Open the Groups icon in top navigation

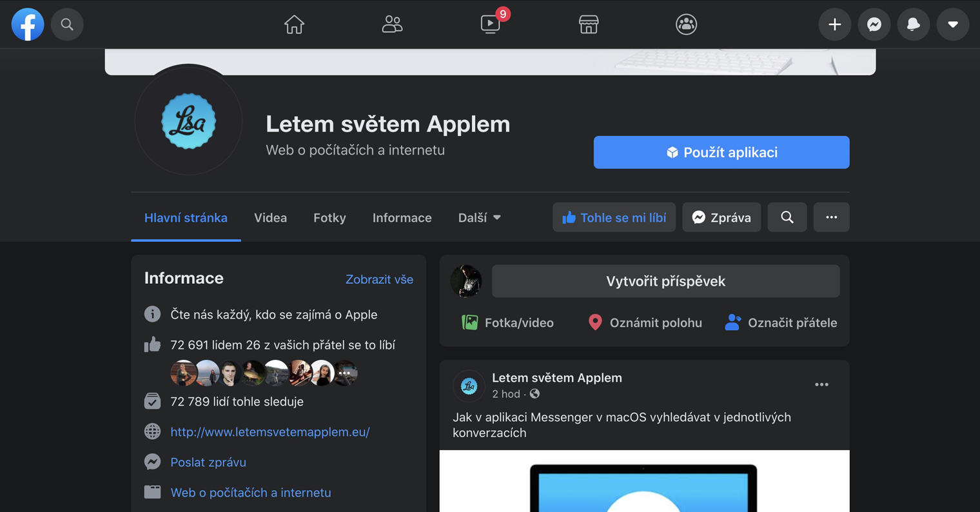click(x=686, y=25)
